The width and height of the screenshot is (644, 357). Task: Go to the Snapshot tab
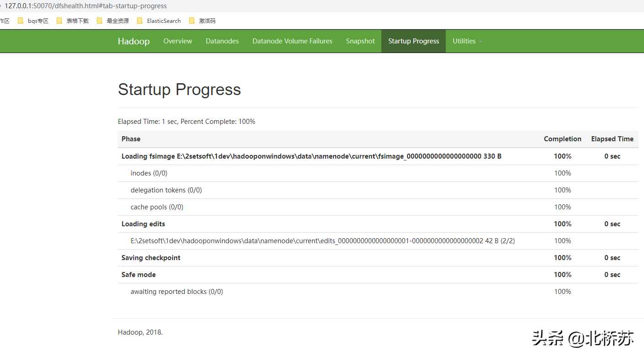pos(360,41)
